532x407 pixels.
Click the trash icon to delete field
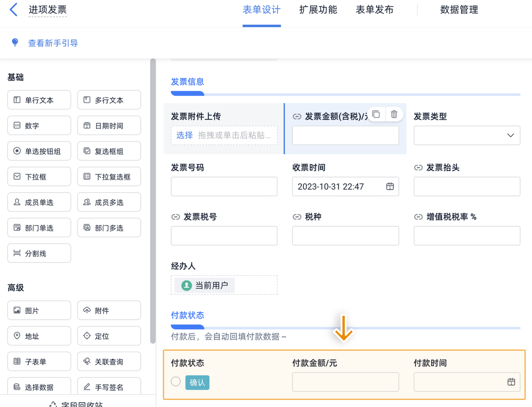[x=394, y=114]
